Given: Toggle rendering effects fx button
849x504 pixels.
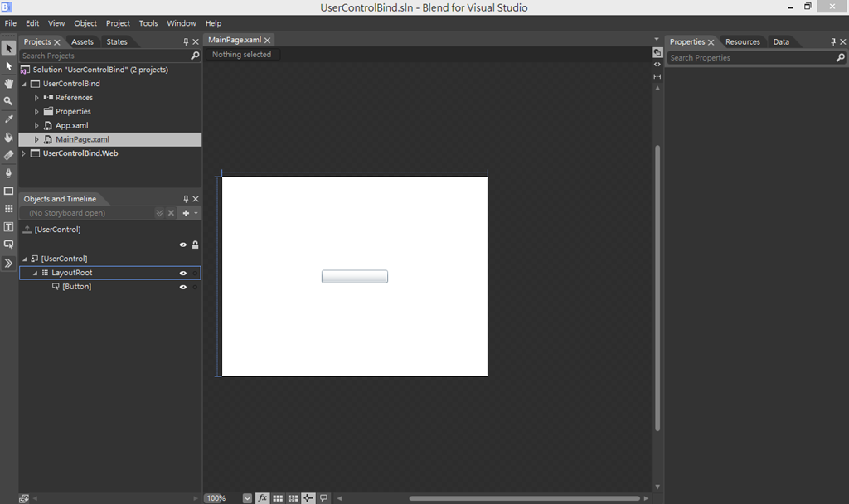Looking at the screenshot, I should (262, 498).
